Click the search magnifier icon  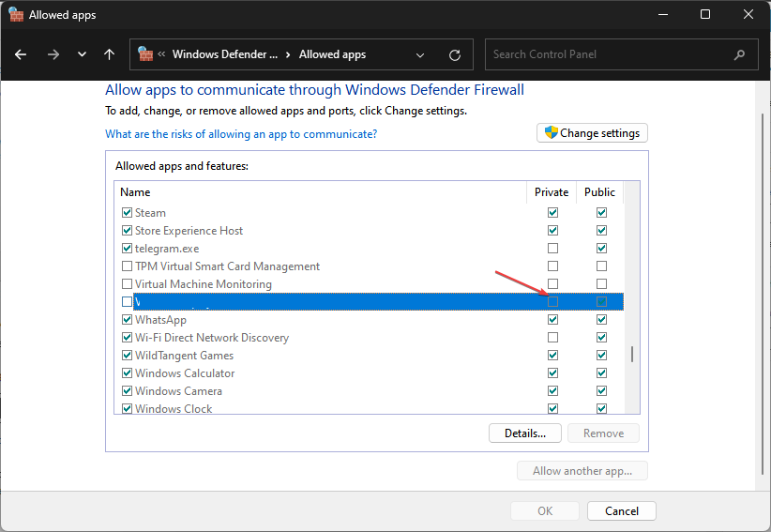(x=740, y=54)
